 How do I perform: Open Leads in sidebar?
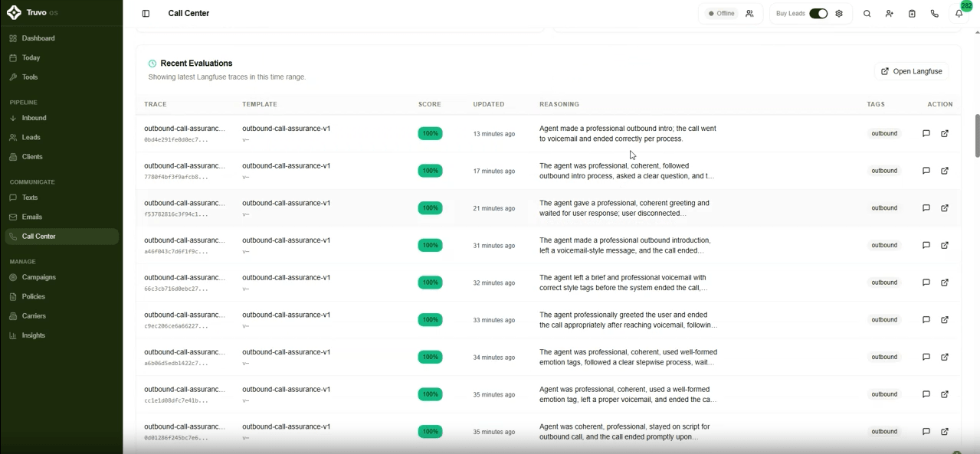tap(61, 137)
